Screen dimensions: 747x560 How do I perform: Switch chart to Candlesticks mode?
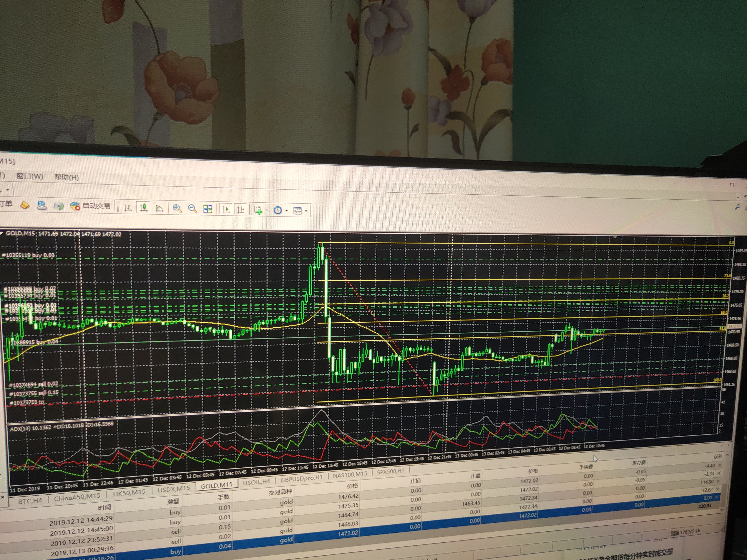pos(144,207)
